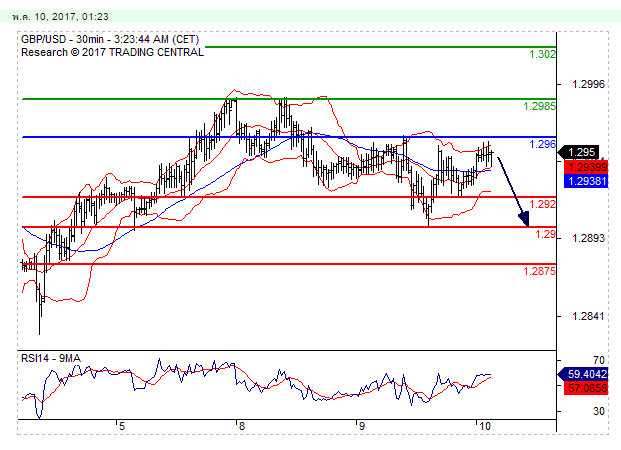Screen dimensions: 621x450
Task: Click the green resistance label 1.302
Action: (x=543, y=54)
